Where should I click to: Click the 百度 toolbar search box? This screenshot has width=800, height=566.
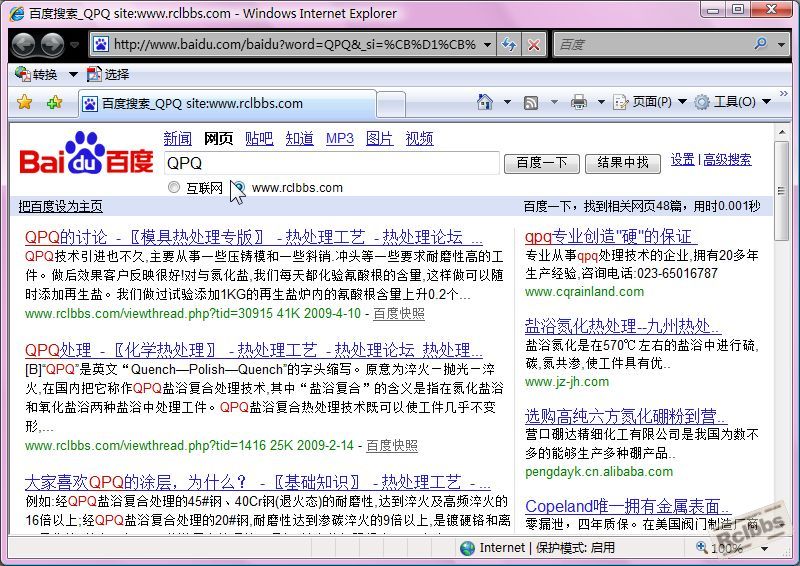coord(653,44)
